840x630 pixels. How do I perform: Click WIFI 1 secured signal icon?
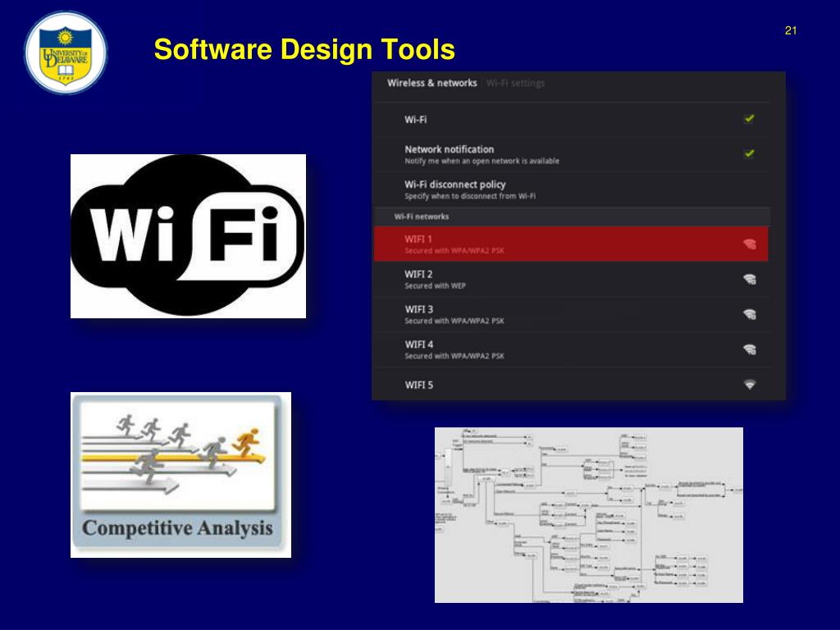coord(750,244)
